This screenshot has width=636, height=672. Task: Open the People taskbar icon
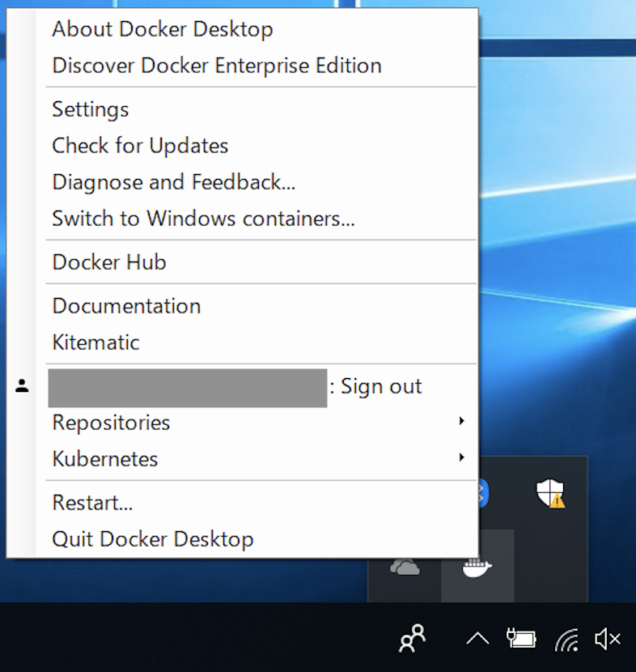[412, 638]
